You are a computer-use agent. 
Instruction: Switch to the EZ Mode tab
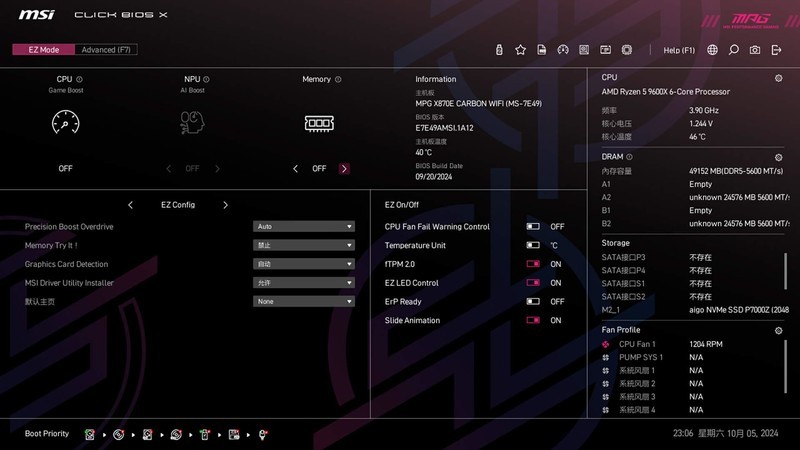point(44,49)
